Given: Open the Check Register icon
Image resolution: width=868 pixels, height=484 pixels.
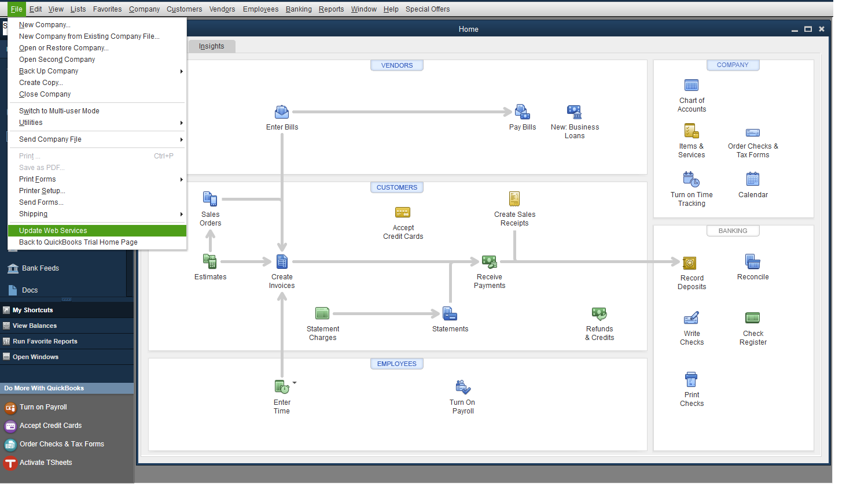Looking at the screenshot, I should 753,318.
